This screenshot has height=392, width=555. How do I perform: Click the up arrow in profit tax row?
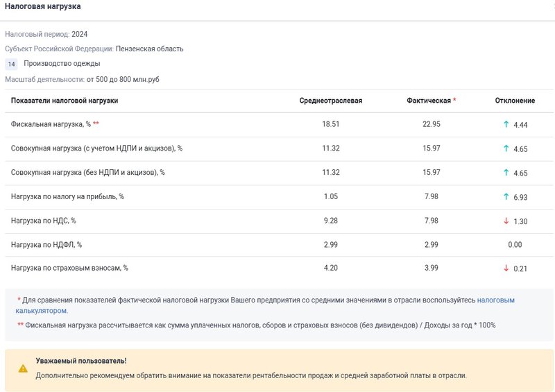(x=506, y=197)
